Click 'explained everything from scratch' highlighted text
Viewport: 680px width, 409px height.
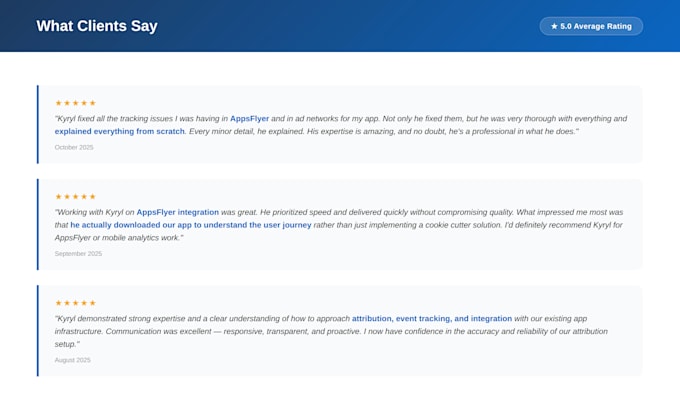point(120,131)
